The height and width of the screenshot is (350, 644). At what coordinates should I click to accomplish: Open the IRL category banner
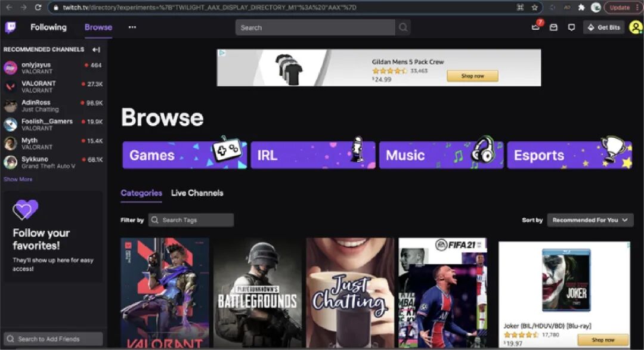[x=313, y=155]
